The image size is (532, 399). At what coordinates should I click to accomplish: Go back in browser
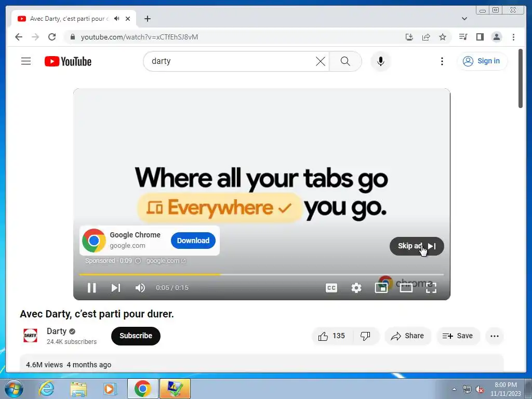coord(19,37)
